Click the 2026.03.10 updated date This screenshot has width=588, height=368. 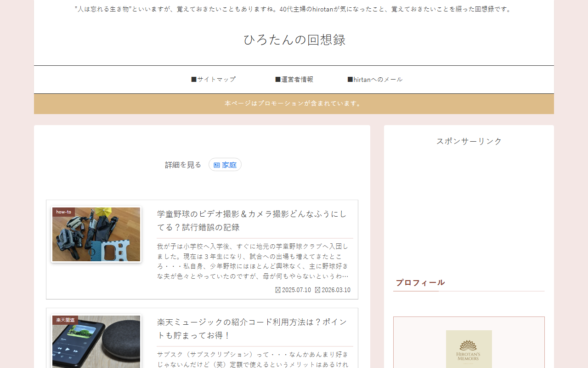tap(336, 290)
